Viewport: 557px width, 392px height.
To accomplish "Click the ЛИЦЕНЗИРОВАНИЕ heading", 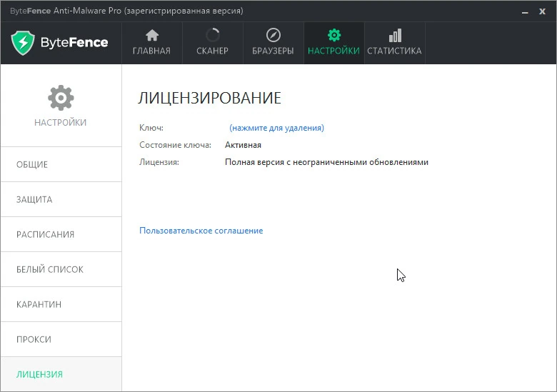I will click(209, 98).
